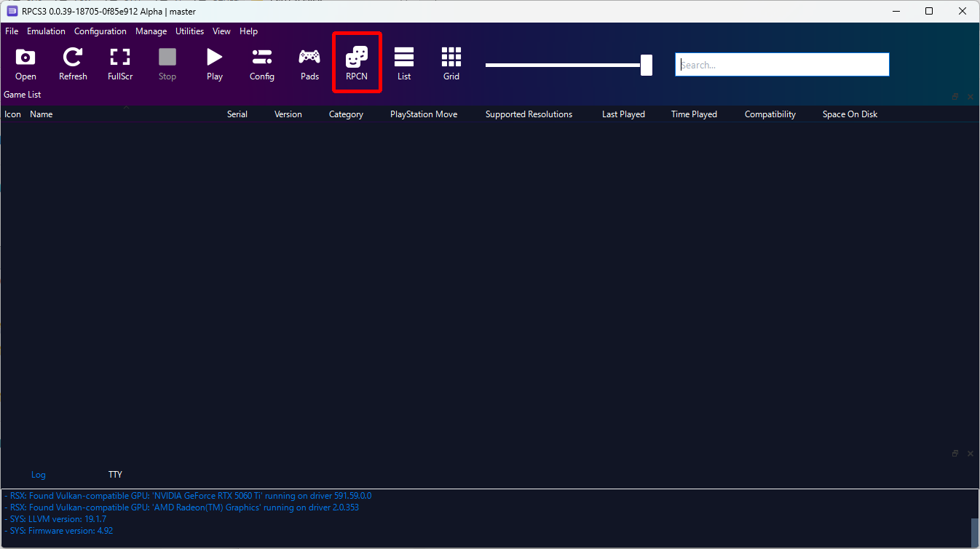Open the Manage menu
Image resolution: width=980 pixels, height=549 pixels.
[x=151, y=31]
